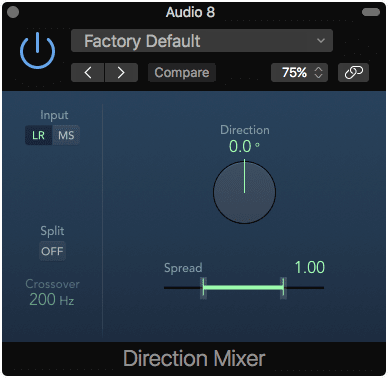The width and height of the screenshot is (388, 378).
Task: Load the next preset with right arrow
Action: (121, 72)
